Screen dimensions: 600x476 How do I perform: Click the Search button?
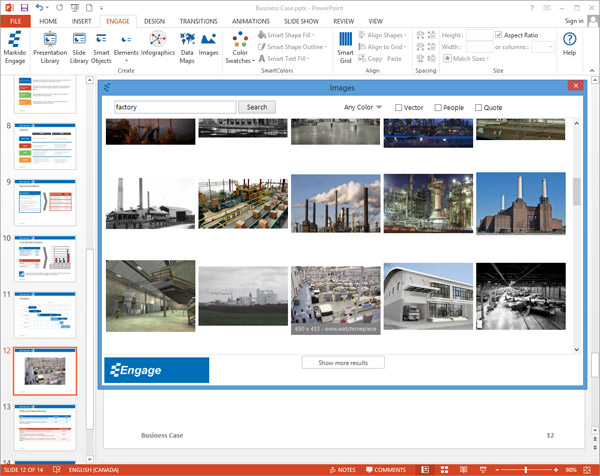coord(257,107)
